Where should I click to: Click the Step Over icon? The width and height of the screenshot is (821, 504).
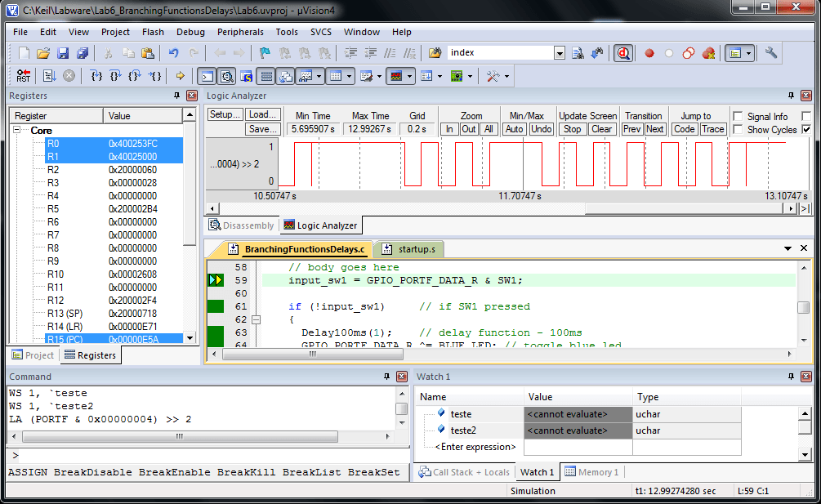click(x=115, y=76)
